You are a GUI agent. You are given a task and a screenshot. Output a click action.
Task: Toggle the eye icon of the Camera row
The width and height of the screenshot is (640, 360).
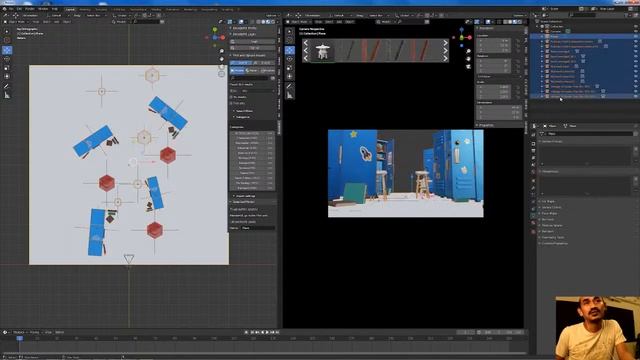(x=635, y=31)
